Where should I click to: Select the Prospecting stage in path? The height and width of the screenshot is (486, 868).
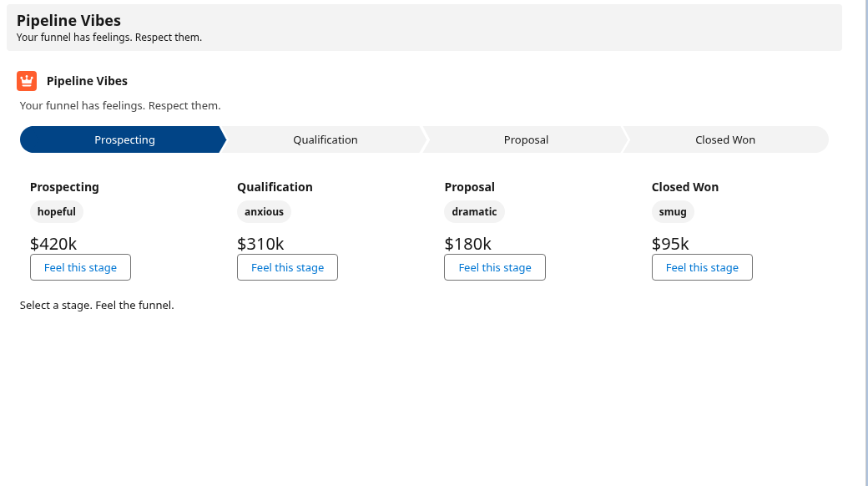click(x=123, y=139)
